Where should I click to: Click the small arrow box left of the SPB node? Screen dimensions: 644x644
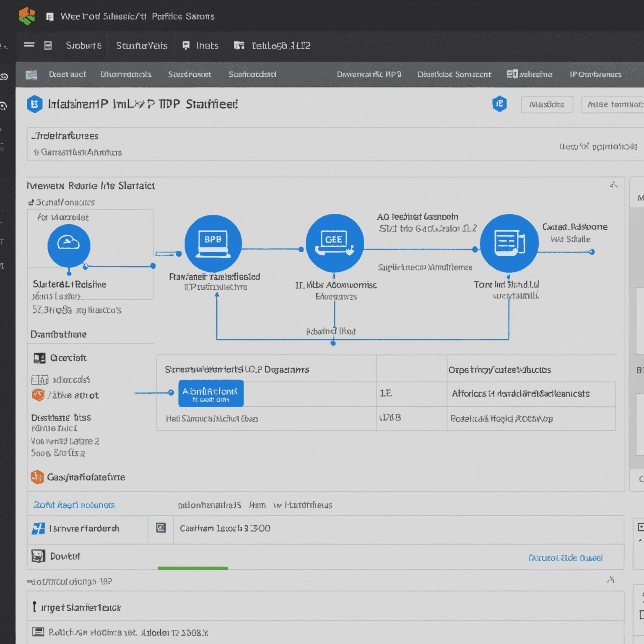point(165,254)
